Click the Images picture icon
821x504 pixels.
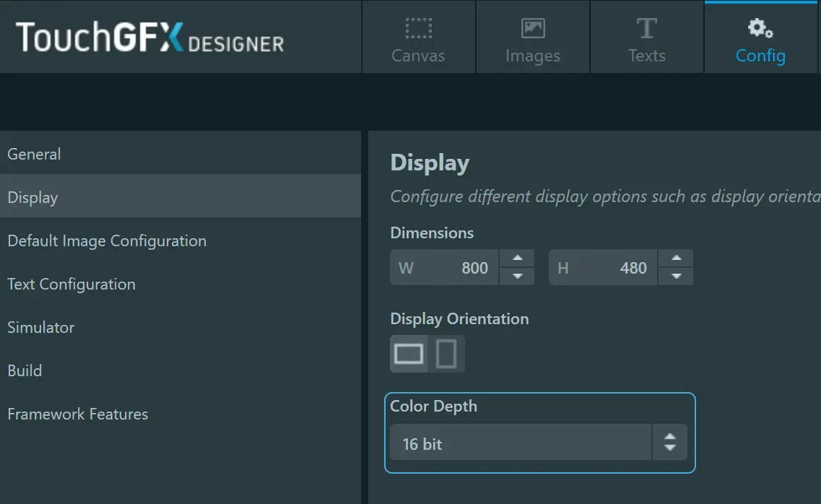click(532, 28)
